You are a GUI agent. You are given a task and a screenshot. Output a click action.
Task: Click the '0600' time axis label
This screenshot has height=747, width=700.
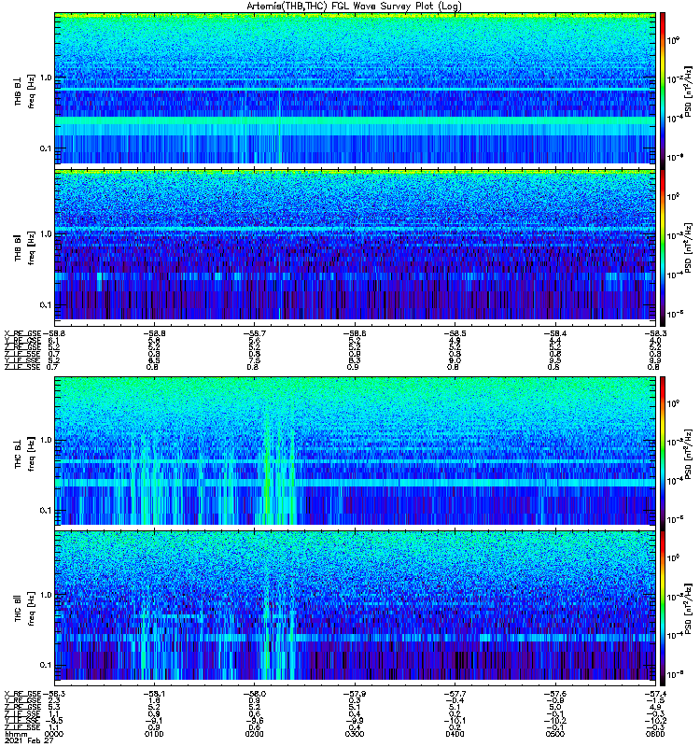point(655,734)
